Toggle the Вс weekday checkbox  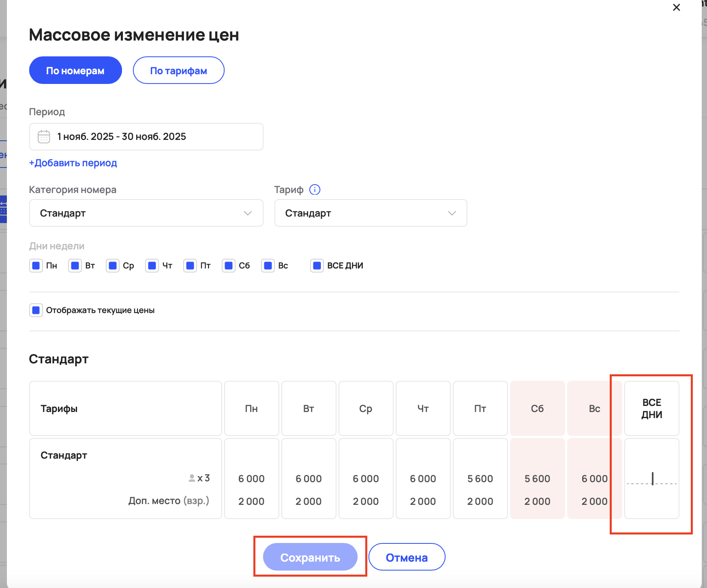click(x=268, y=266)
